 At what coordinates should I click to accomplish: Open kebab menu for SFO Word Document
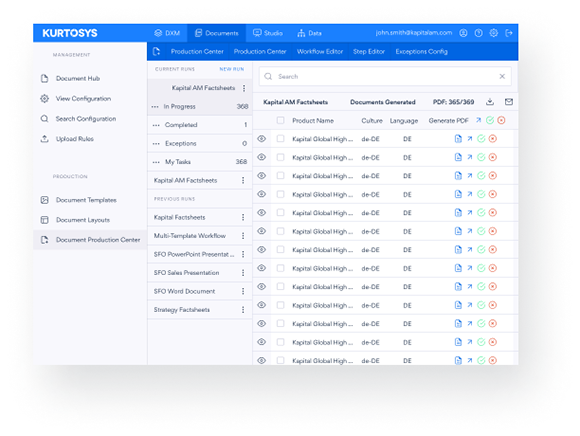click(243, 291)
